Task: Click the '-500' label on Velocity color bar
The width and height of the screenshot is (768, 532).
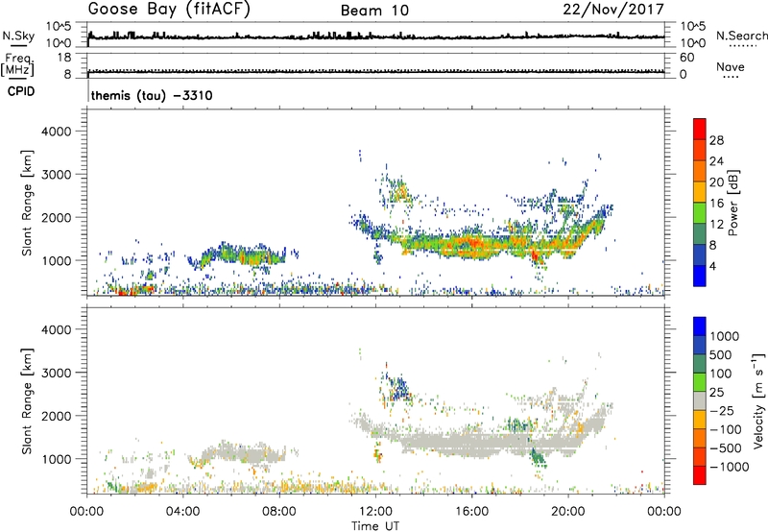Action: 726,448
